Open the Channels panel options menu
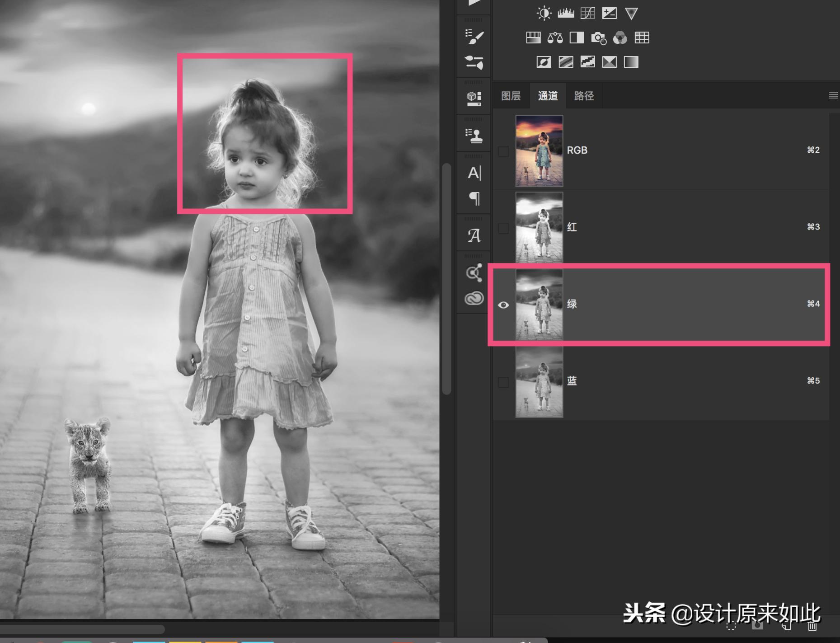Image resolution: width=840 pixels, height=643 pixels. [834, 95]
